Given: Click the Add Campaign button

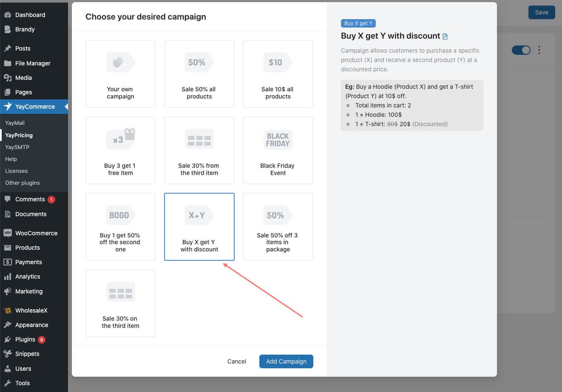Looking at the screenshot, I should coord(286,361).
